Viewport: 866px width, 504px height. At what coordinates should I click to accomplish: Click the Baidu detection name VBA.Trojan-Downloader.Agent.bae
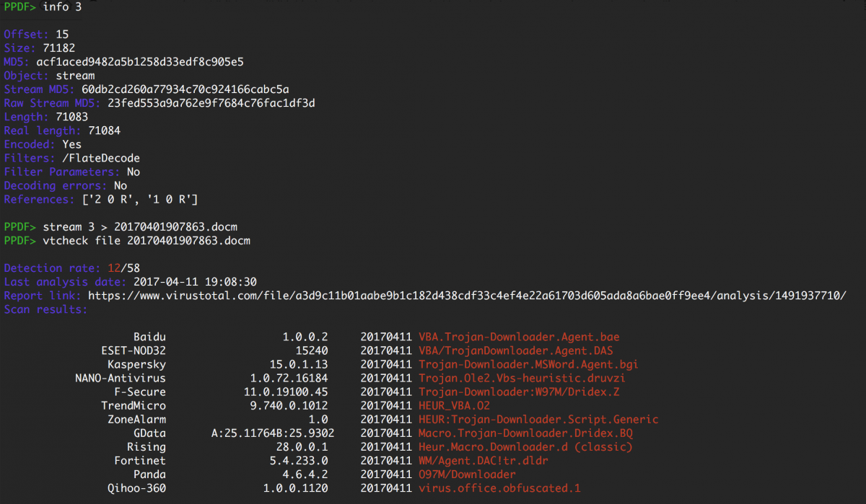519,337
